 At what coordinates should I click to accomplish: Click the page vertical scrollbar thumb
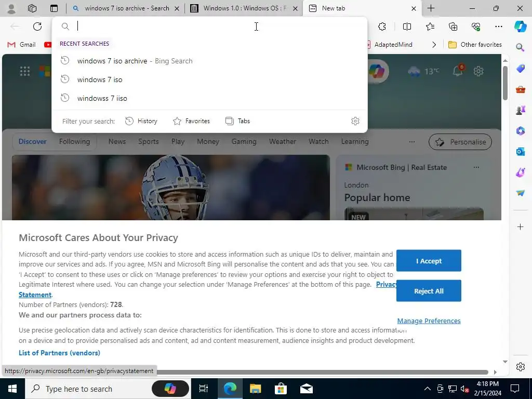pyautogui.click(x=505, y=83)
